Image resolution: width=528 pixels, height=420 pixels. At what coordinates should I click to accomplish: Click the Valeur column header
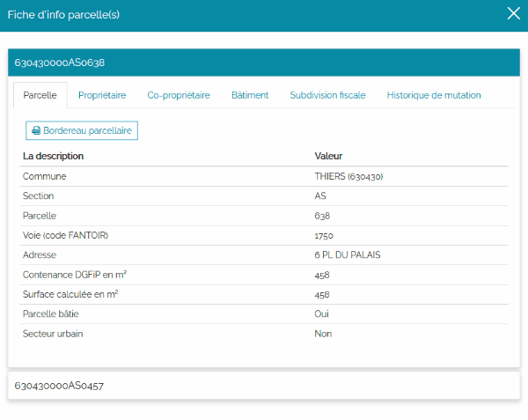click(x=328, y=156)
